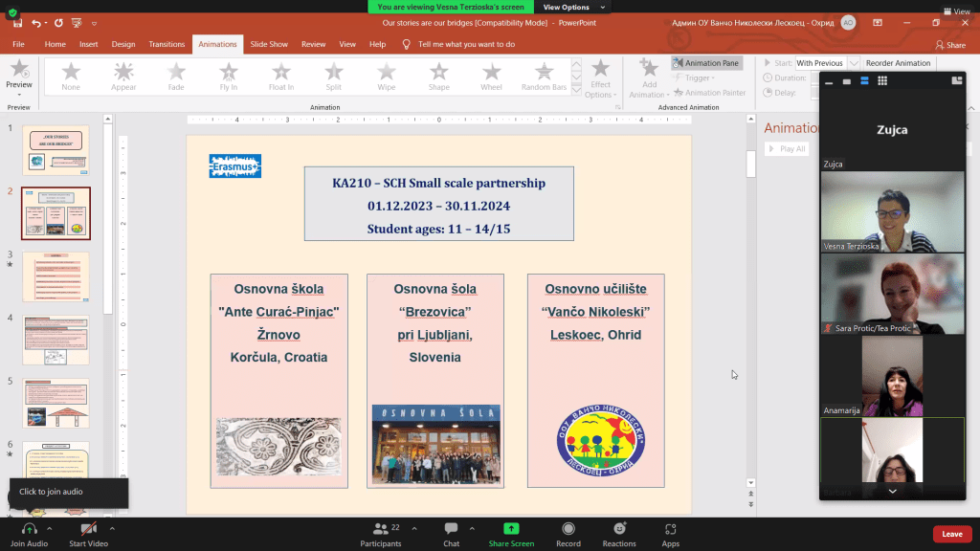
Task: Select single-speaker thumbnail view in video panel
Action: click(x=847, y=81)
